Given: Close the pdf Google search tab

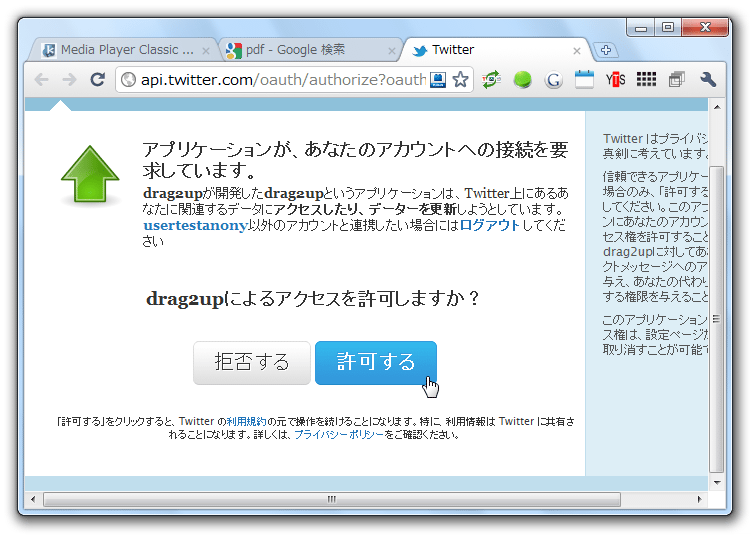Looking at the screenshot, I should pos(391,51).
